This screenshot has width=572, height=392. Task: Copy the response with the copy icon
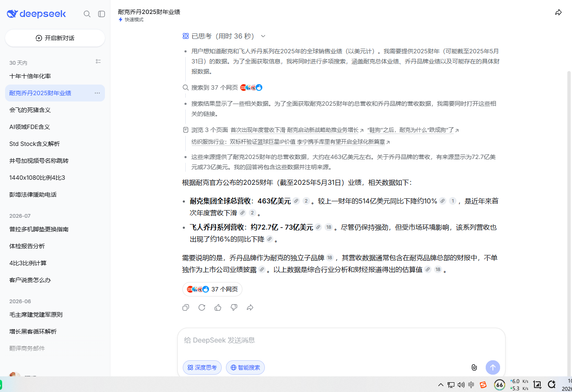click(x=186, y=307)
